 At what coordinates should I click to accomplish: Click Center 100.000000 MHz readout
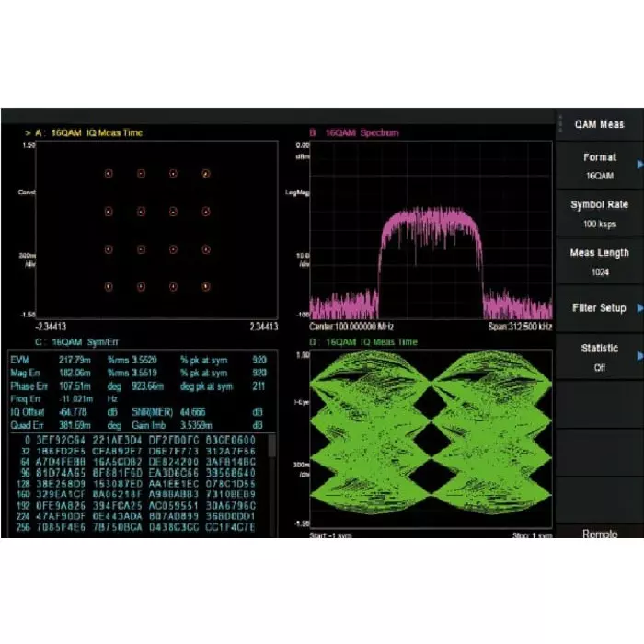[x=351, y=327]
